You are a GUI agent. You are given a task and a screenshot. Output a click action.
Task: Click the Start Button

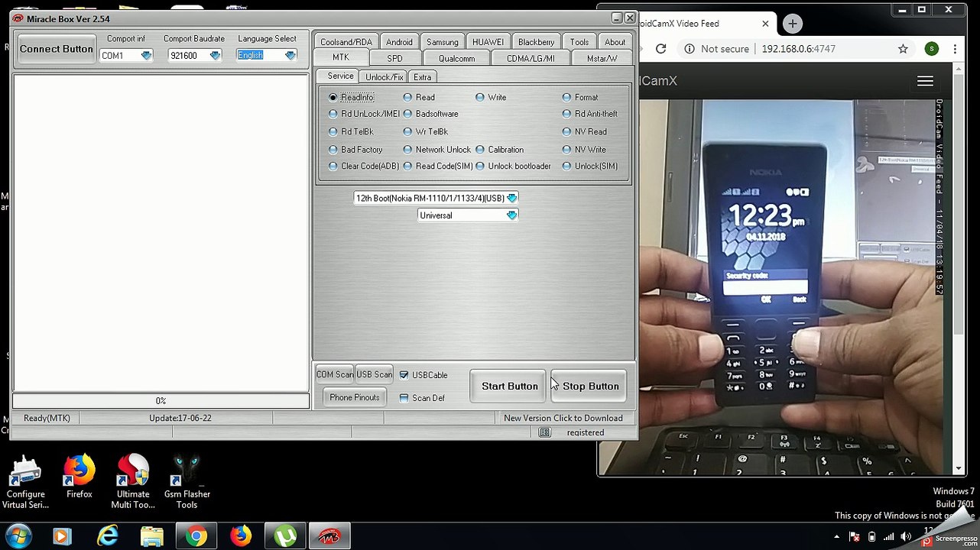[x=509, y=387]
